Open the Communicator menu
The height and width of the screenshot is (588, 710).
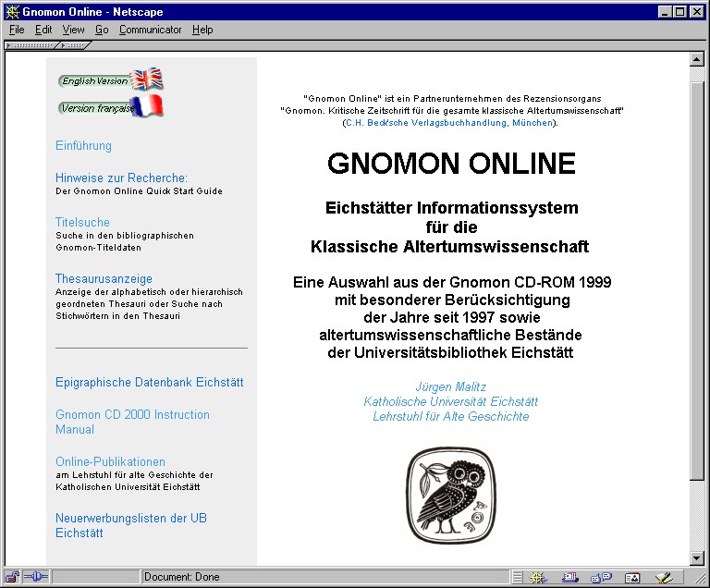[x=151, y=30]
